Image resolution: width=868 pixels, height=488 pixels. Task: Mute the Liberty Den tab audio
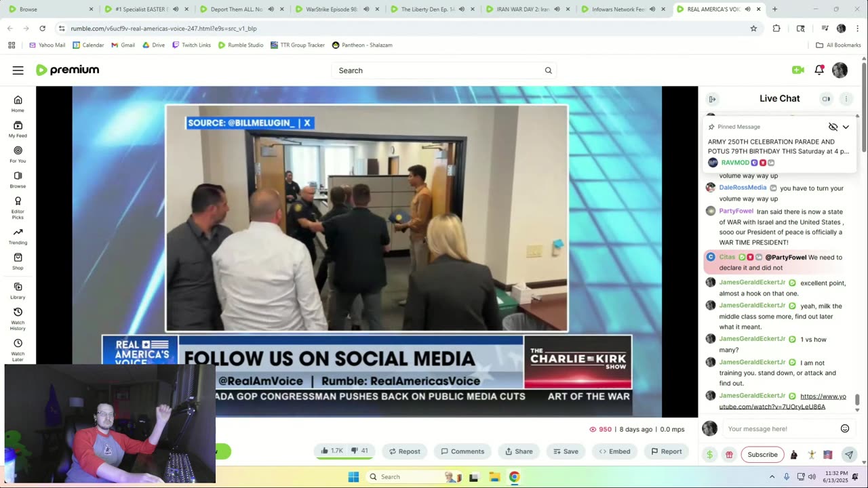462,9
